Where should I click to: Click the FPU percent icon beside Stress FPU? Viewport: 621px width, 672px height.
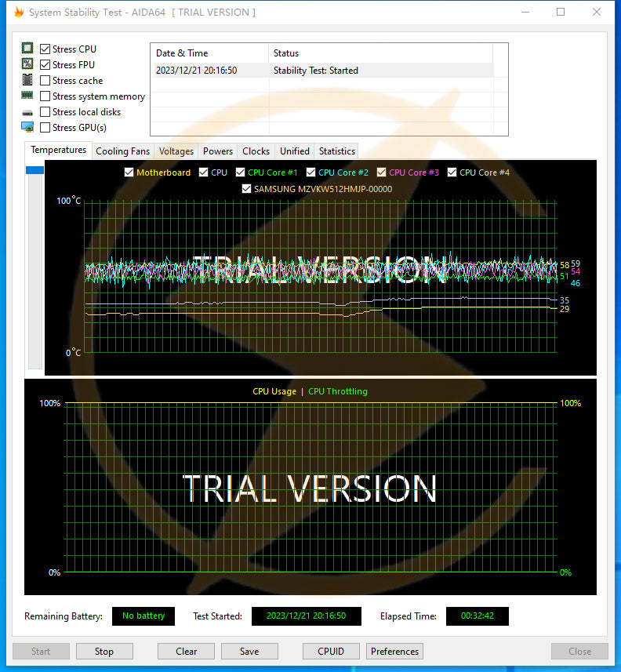pyautogui.click(x=27, y=64)
